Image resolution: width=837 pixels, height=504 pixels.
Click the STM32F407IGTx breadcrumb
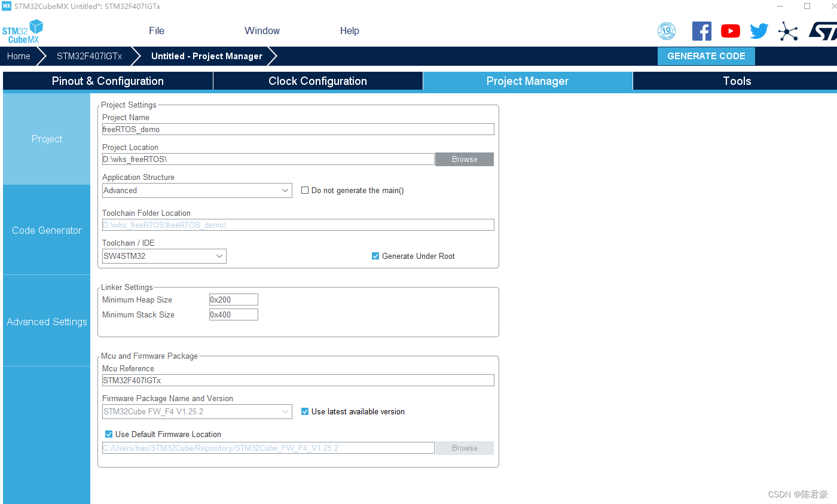89,56
